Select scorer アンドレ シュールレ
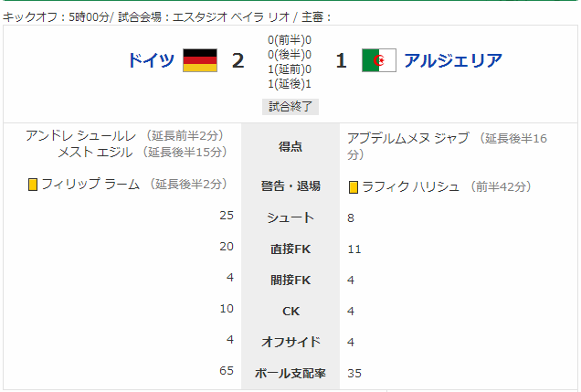 pos(80,136)
